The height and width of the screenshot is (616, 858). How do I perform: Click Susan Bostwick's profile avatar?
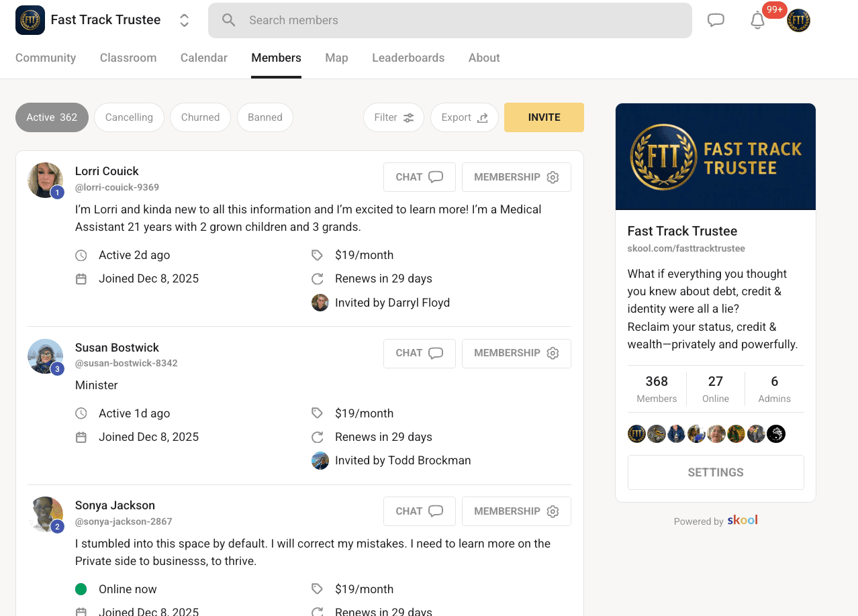click(45, 356)
